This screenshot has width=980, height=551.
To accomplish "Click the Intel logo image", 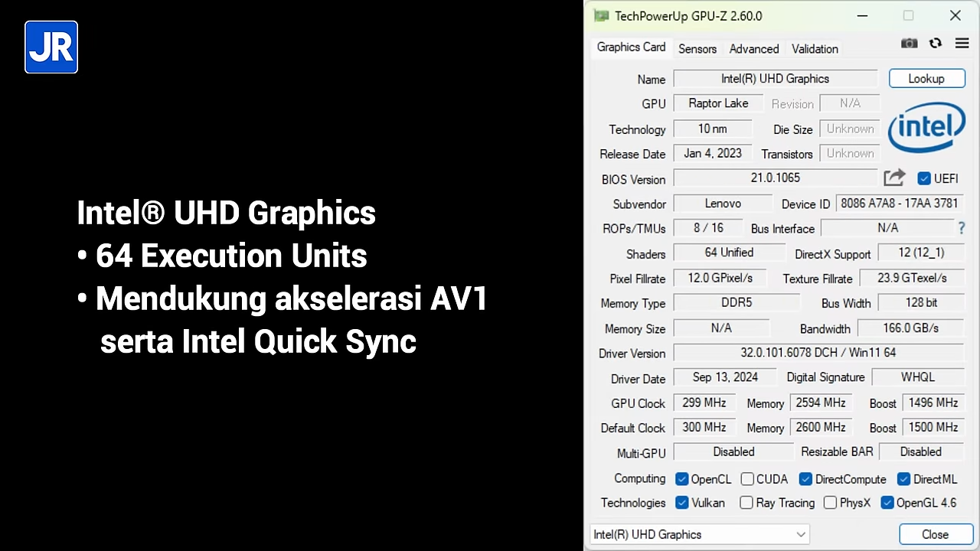I will tap(926, 128).
